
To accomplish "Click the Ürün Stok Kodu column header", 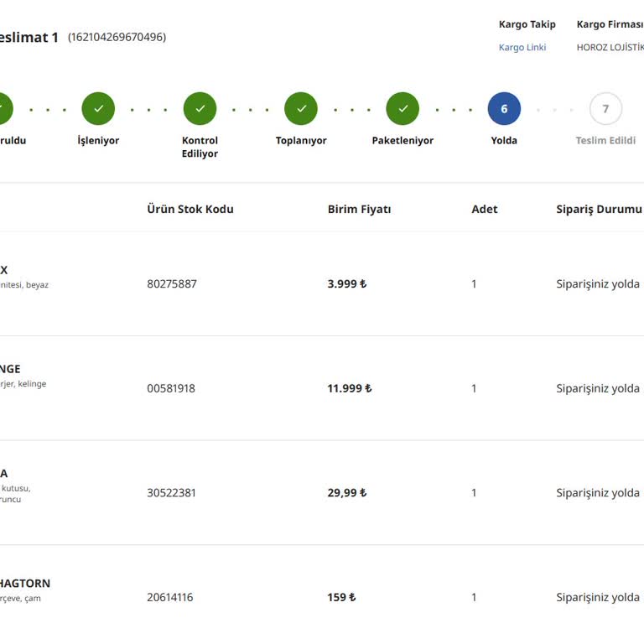I will coord(190,209).
